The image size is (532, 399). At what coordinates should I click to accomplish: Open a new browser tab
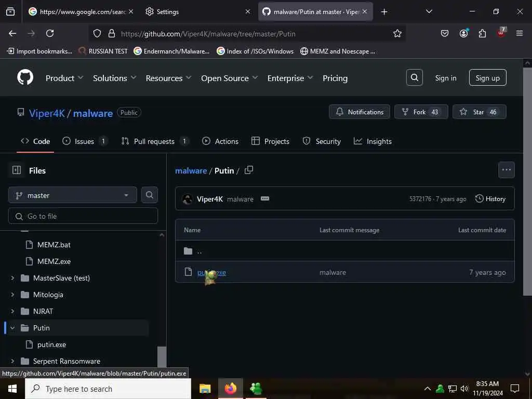(x=384, y=12)
